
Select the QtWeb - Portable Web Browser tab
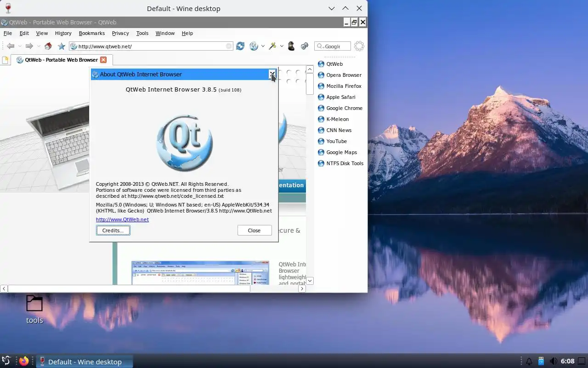click(62, 60)
